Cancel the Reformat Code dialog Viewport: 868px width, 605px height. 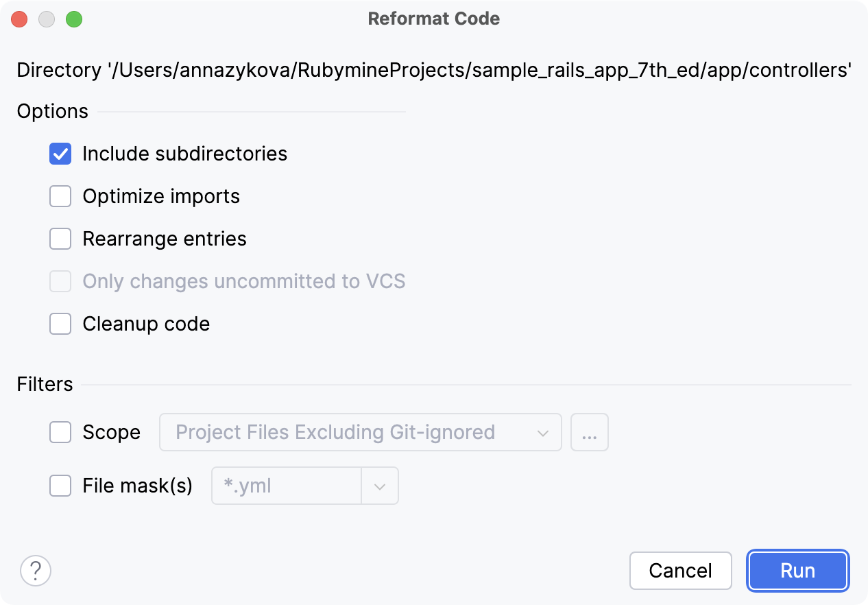(680, 571)
